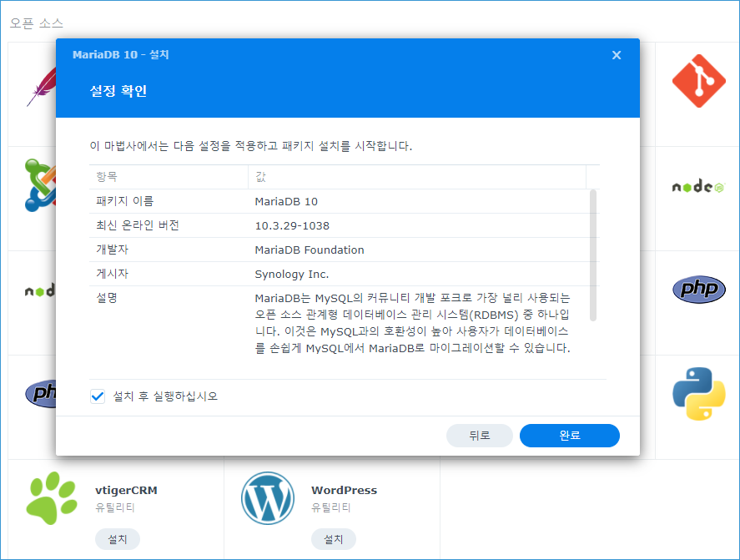Click the Joomla icon behind the dialog

[41, 185]
